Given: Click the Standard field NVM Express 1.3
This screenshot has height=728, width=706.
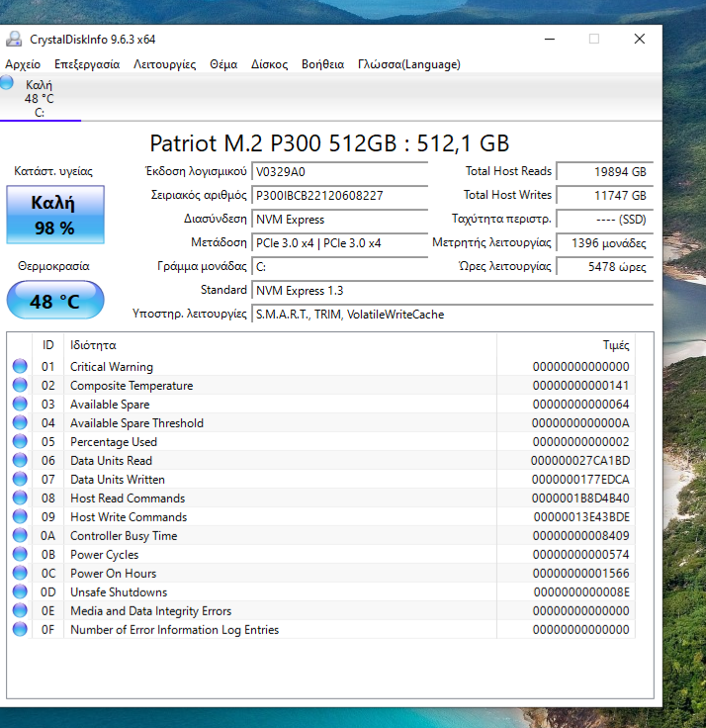Looking at the screenshot, I should pos(452,291).
